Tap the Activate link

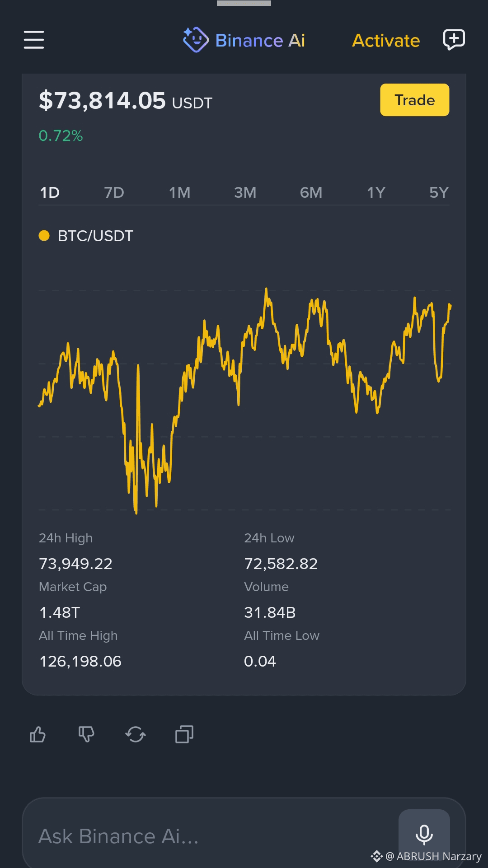pos(386,41)
